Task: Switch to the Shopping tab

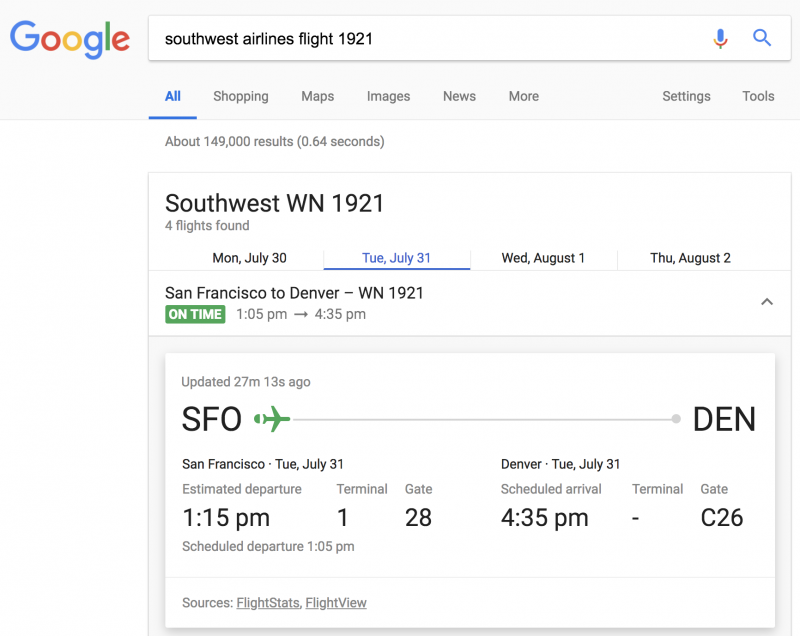Action: pyautogui.click(x=240, y=96)
